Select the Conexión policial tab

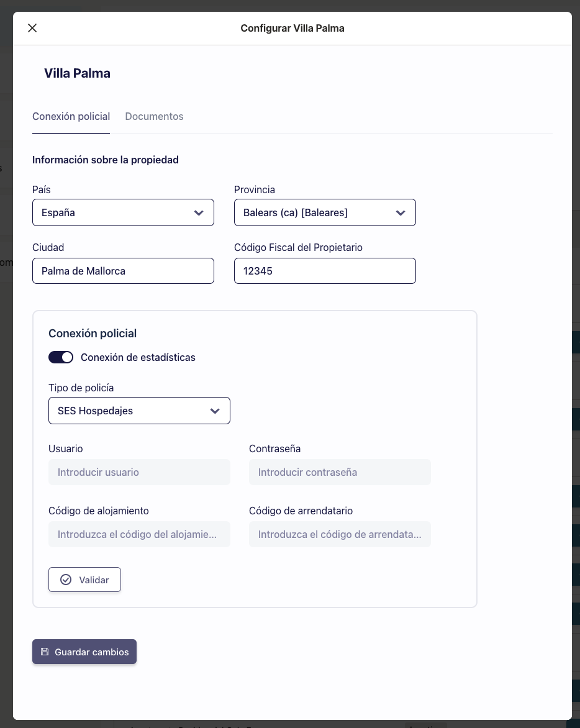(71, 116)
